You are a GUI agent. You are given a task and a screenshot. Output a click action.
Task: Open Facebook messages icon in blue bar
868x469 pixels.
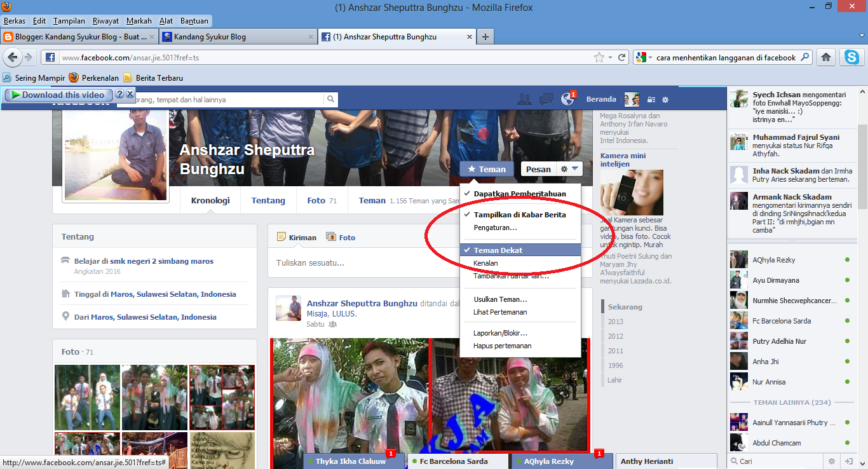546,99
